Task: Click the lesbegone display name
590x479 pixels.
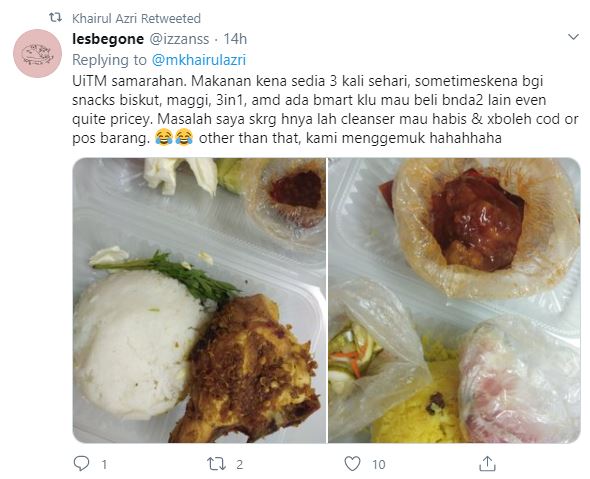Action: point(108,39)
